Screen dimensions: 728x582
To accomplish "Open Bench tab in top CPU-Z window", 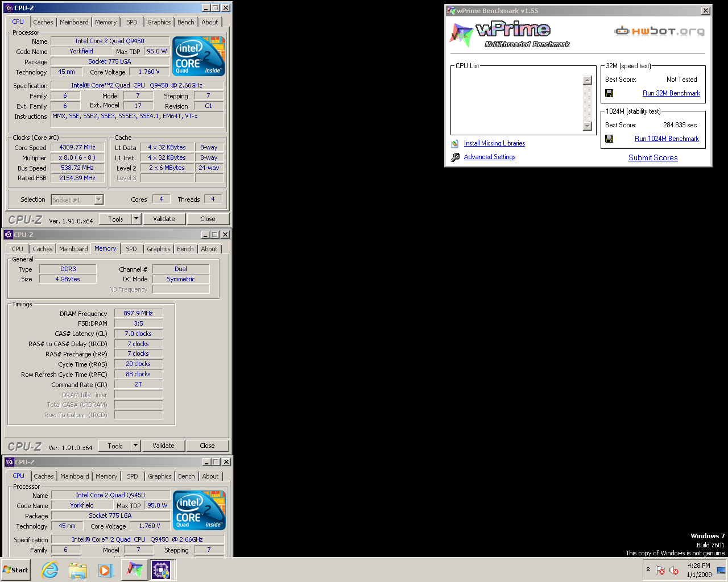I will (x=186, y=22).
